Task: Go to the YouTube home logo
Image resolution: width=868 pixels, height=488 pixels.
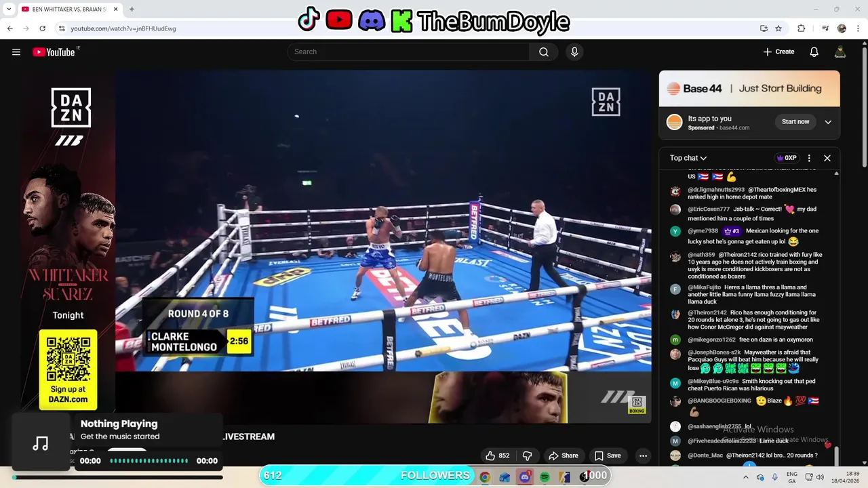Action: (x=54, y=52)
